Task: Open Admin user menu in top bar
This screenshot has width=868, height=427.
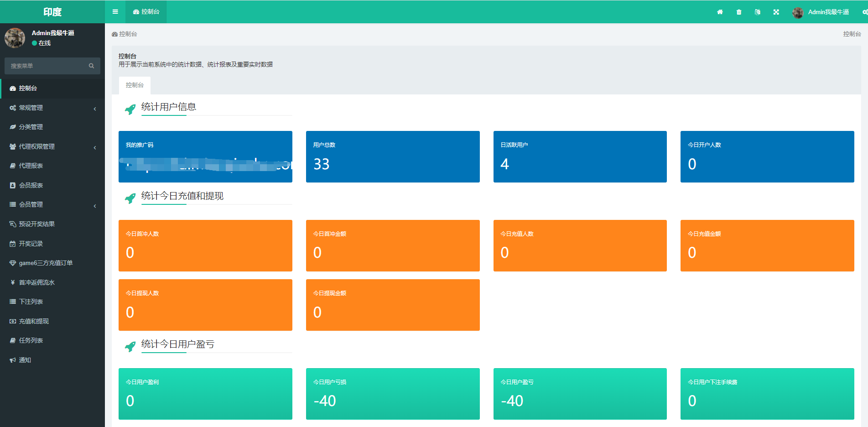Action: (821, 12)
